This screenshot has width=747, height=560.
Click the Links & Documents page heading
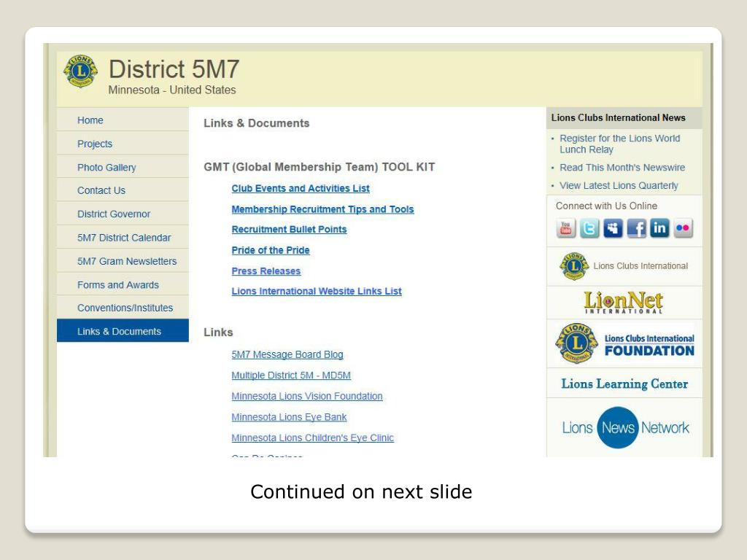(256, 123)
